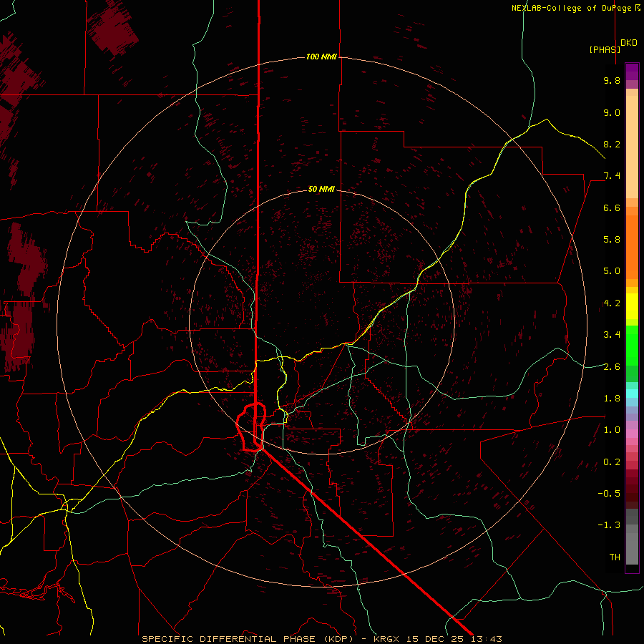644x644 pixels.
Task: Pick the yellow segment of the color bar
Action: pyautogui.click(x=632, y=306)
